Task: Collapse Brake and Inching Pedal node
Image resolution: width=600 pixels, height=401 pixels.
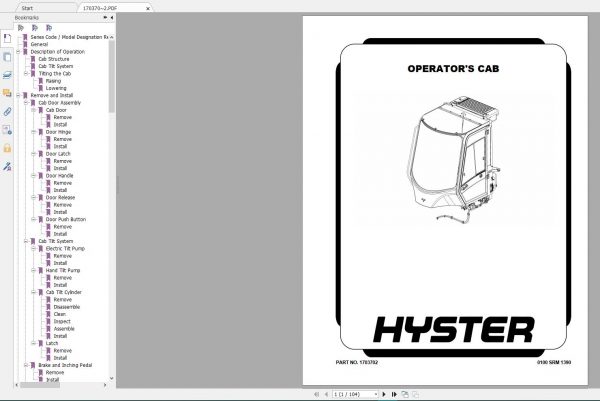Action: pos(26,365)
